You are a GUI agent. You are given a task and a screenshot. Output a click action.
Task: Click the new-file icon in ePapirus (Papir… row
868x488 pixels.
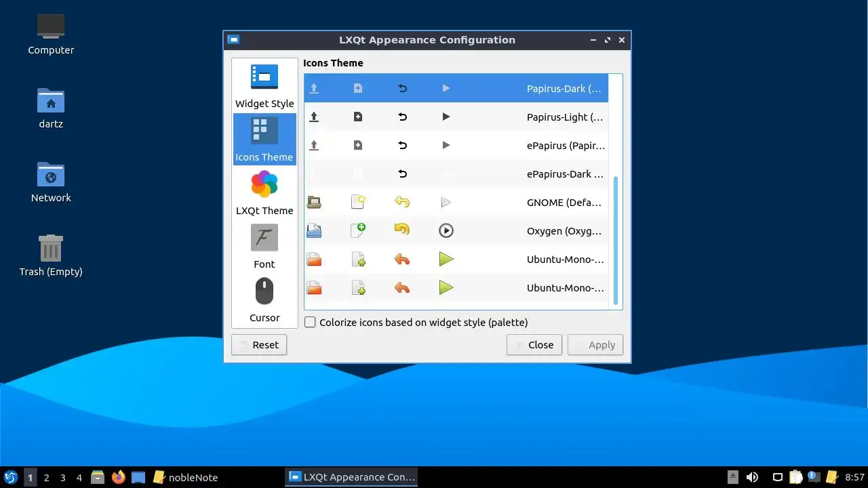(x=358, y=145)
